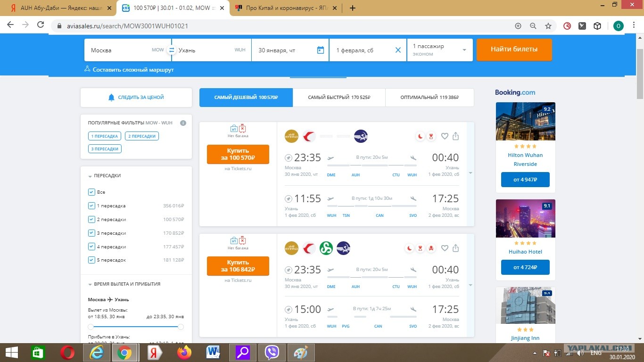
Task: Uncheck the '3 пересадки' checkbox
Action: (x=91, y=233)
